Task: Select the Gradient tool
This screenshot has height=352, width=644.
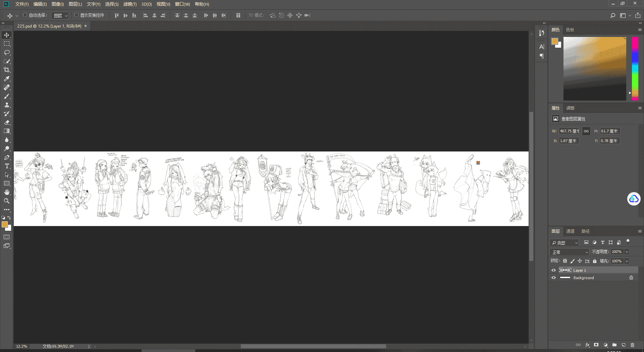Action: coord(7,131)
